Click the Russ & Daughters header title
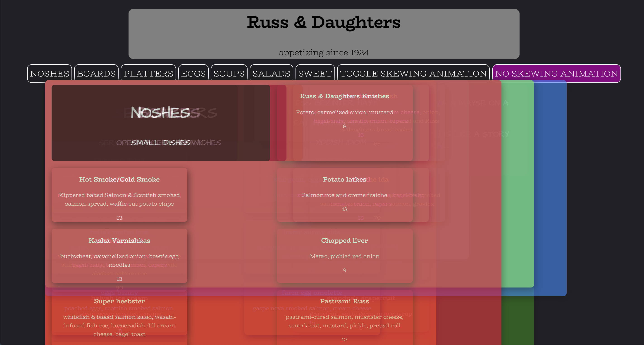This screenshot has width=644, height=345. 324,22
